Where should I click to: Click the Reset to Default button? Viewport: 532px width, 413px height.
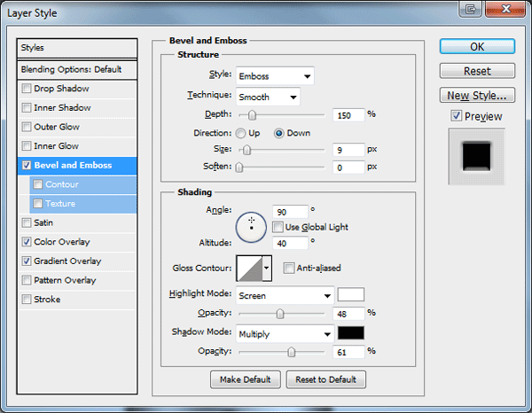point(325,379)
